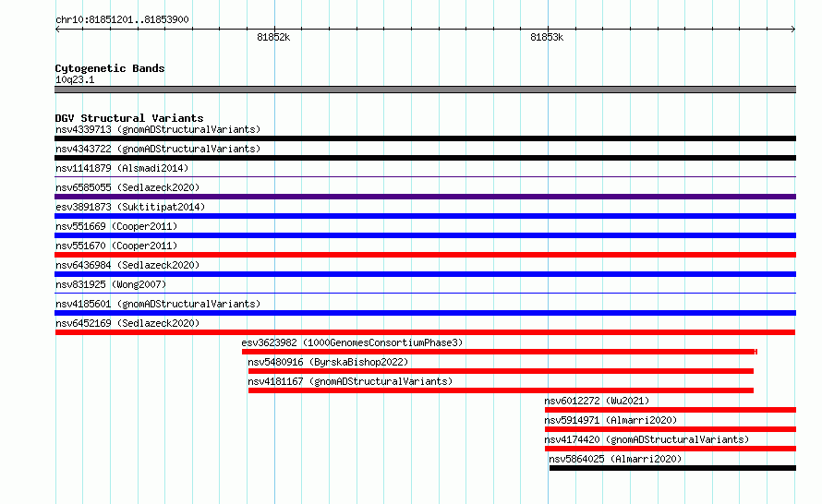Viewport: 822px width, 504px height.
Task: Click the nsv831925 (Wong2007) label
Action: 111,284
